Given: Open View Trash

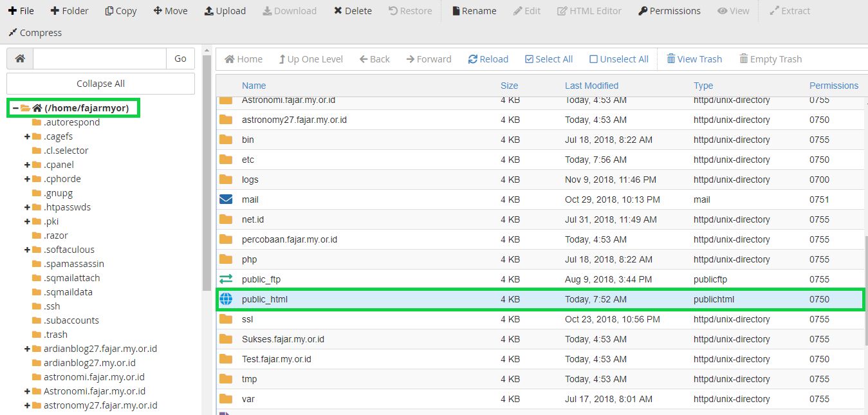Looking at the screenshot, I should tap(694, 59).
